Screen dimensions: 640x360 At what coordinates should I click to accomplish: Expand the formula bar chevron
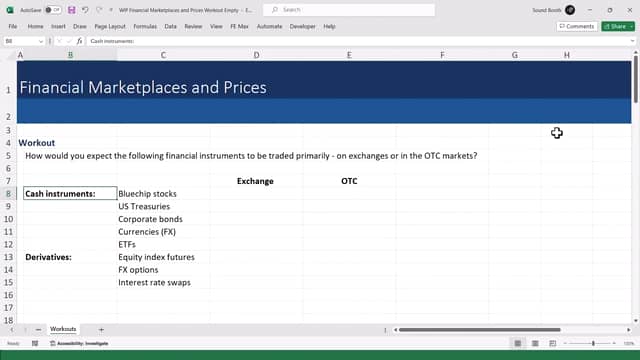coord(632,41)
